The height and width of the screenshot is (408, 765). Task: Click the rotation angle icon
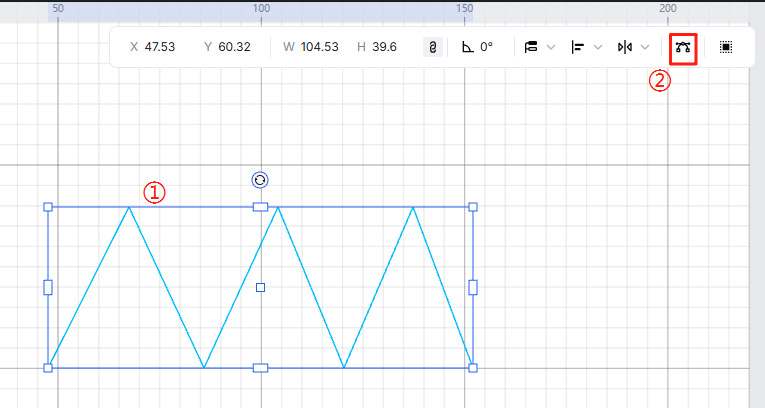[x=468, y=47]
